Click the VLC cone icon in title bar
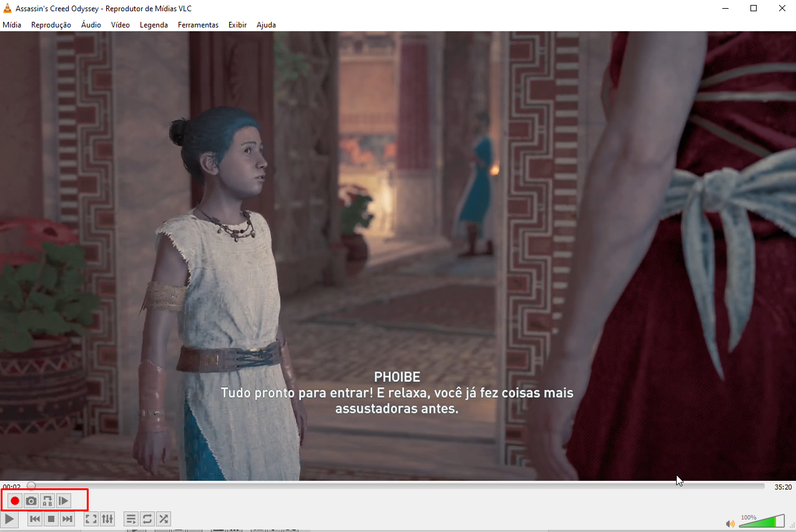 [x=7, y=8]
